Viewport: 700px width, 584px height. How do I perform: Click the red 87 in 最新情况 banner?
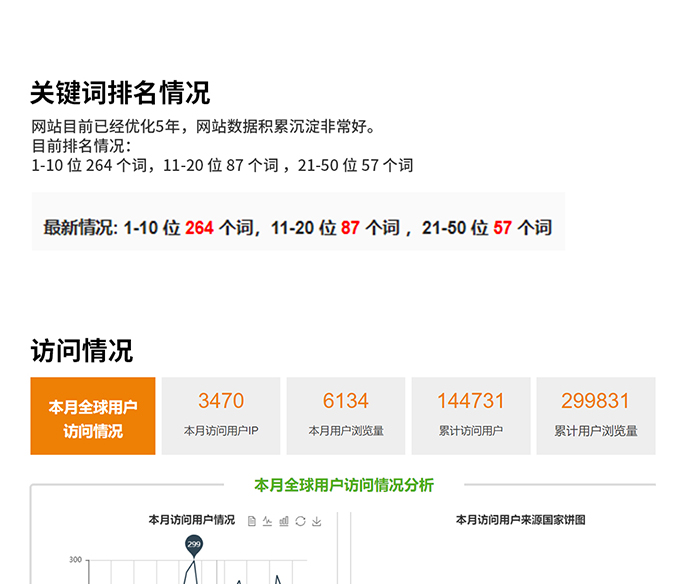click(x=350, y=228)
